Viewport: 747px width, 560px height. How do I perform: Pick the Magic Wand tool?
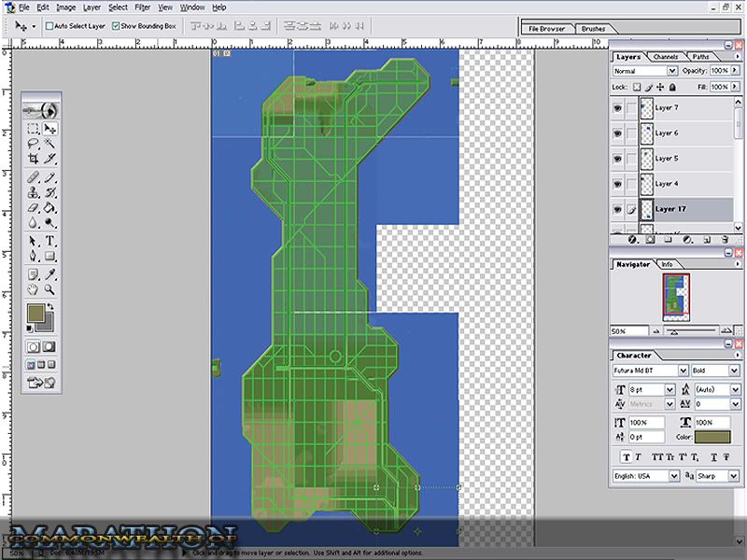click(x=50, y=144)
